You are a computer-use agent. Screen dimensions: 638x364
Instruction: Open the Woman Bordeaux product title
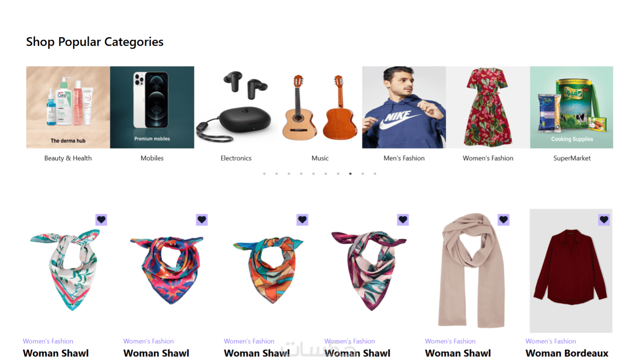[567, 353]
